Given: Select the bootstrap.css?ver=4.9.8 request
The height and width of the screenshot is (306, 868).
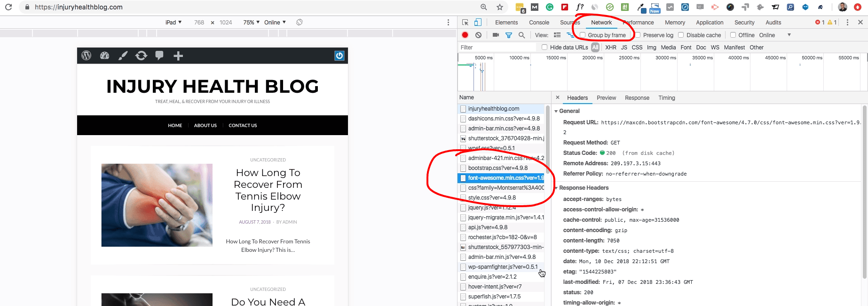Looking at the screenshot, I should (501, 168).
